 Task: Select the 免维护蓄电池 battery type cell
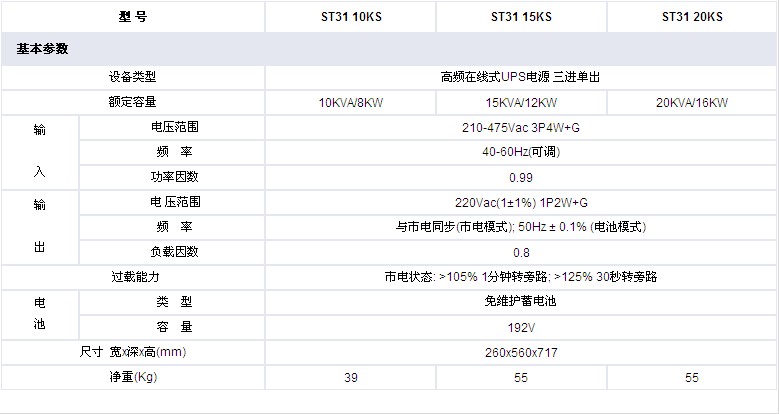520,302
